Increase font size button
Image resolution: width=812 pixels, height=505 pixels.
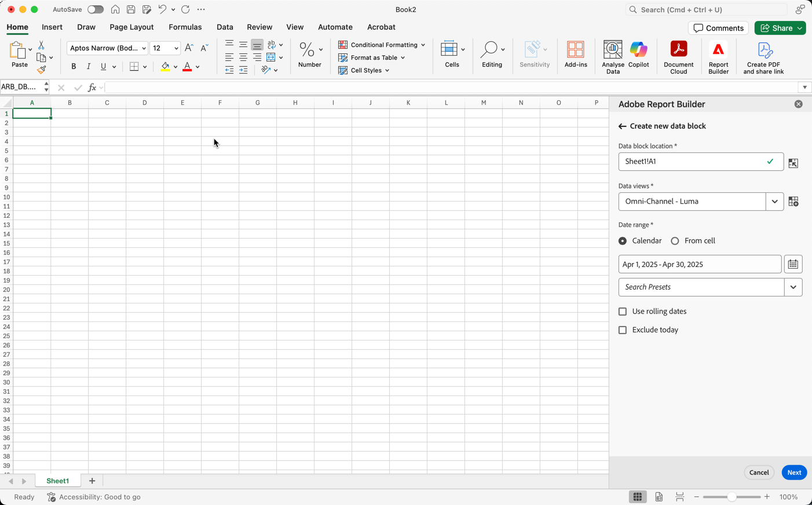click(189, 48)
